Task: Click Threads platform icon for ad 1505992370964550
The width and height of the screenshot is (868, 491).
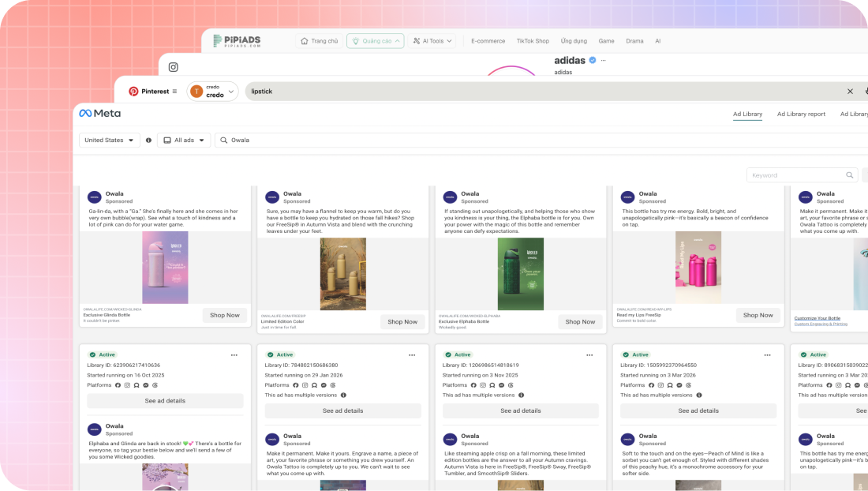Action: click(689, 385)
